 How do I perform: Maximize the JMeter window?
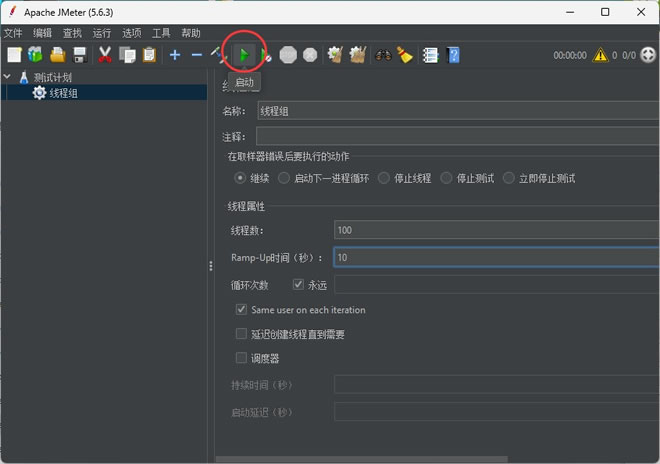click(605, 12)
